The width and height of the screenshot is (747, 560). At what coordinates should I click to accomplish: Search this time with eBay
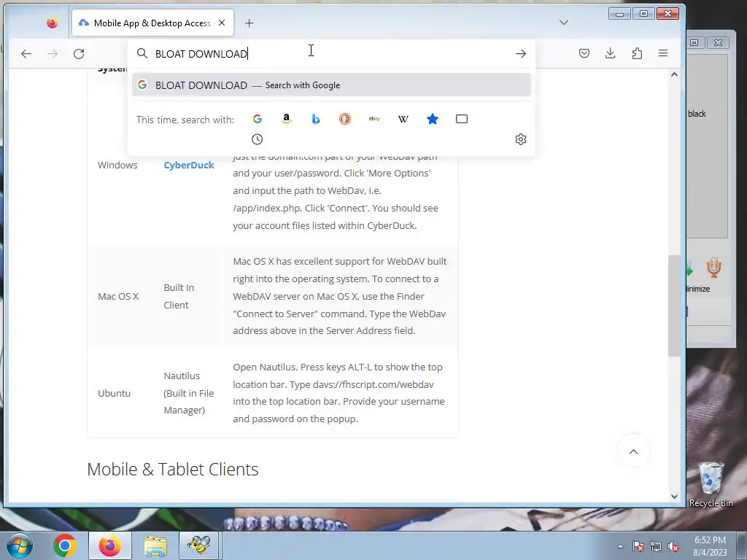[374, 119]
